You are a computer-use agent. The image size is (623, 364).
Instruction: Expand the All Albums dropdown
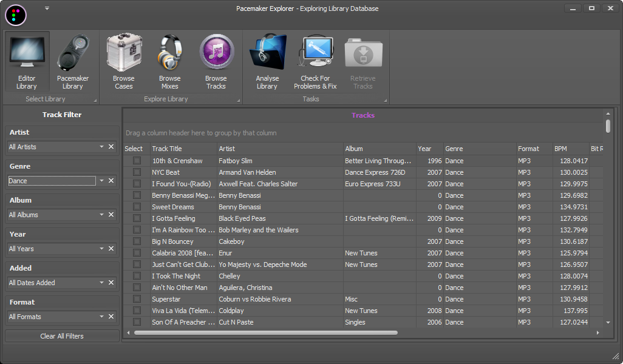[x=102, y=215]
